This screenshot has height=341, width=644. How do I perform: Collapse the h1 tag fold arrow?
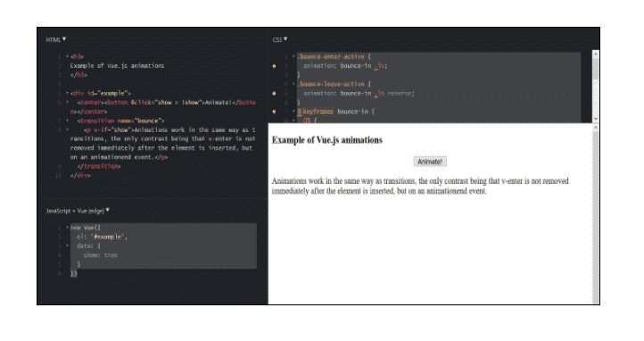pos(68,56)
